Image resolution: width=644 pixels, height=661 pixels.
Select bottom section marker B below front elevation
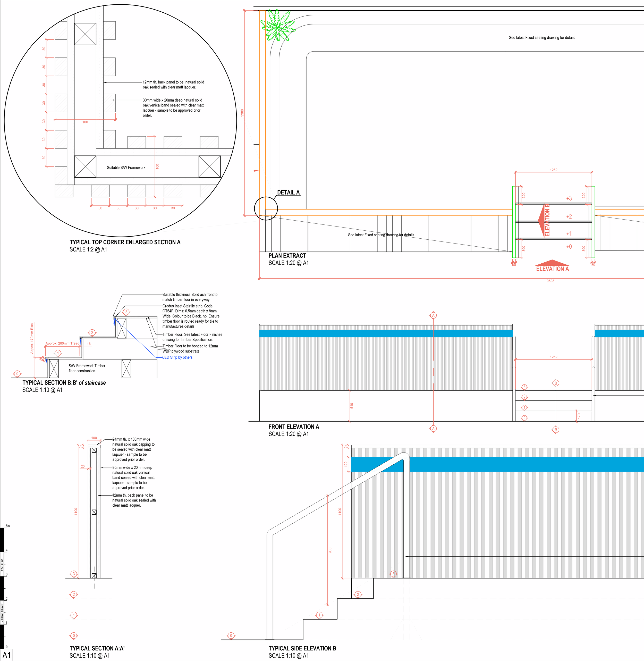(x=556, y=430)
